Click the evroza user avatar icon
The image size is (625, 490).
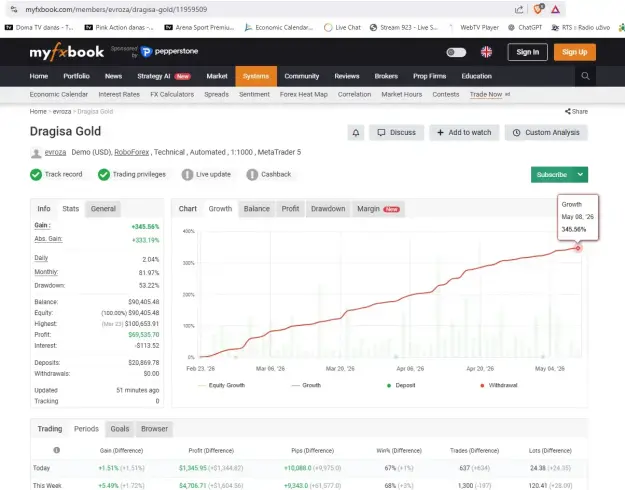click(x=36, y=153)
